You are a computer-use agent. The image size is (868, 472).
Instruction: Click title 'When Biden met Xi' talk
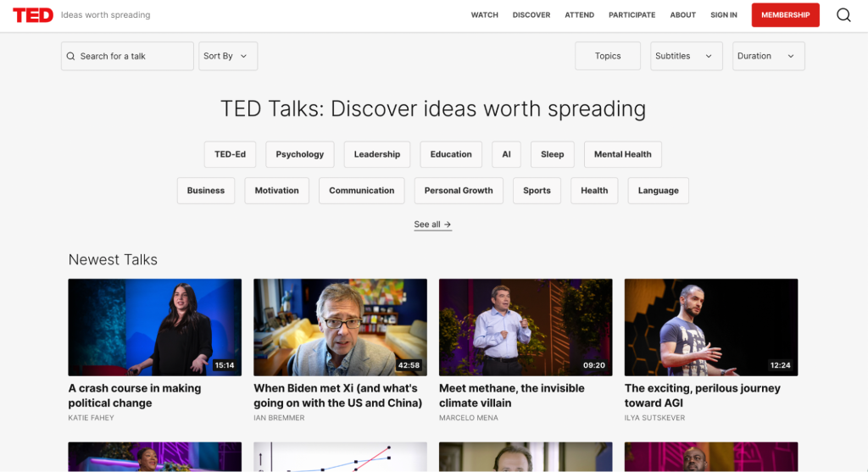tap(337, 396)
